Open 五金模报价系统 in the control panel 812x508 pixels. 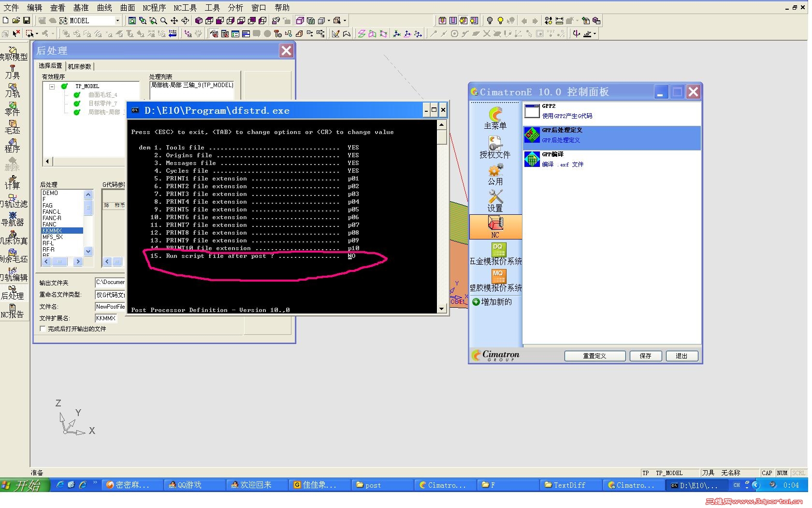point(496,254)
